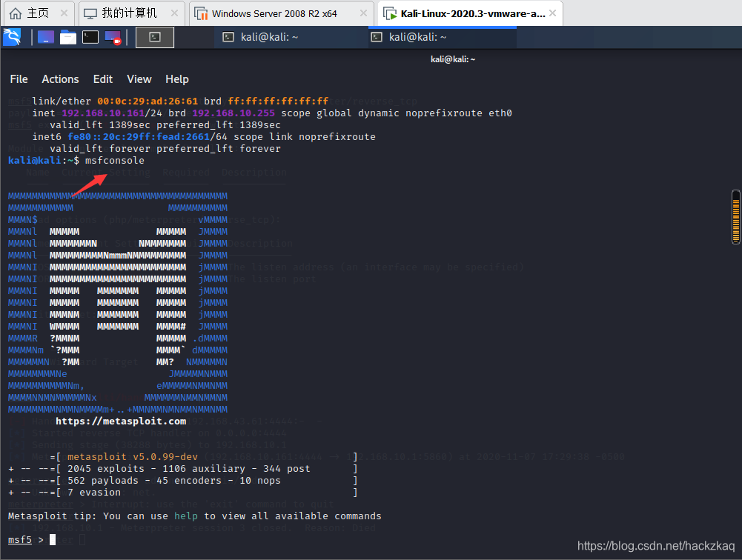This screenshot has width=742, height=560.
Task: Click the terminal vertical scrollbar handle
Action: [736, 217]
